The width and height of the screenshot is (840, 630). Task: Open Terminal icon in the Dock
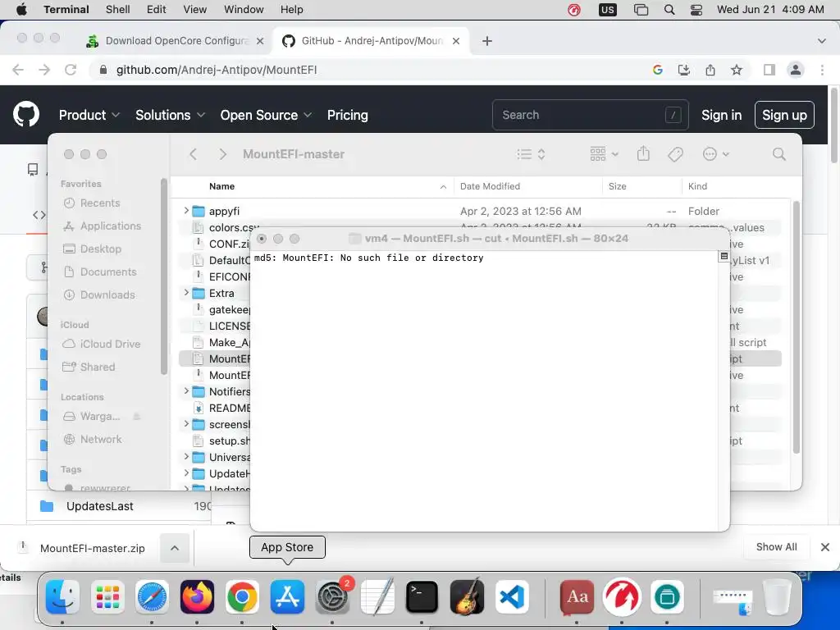(422, 596)
